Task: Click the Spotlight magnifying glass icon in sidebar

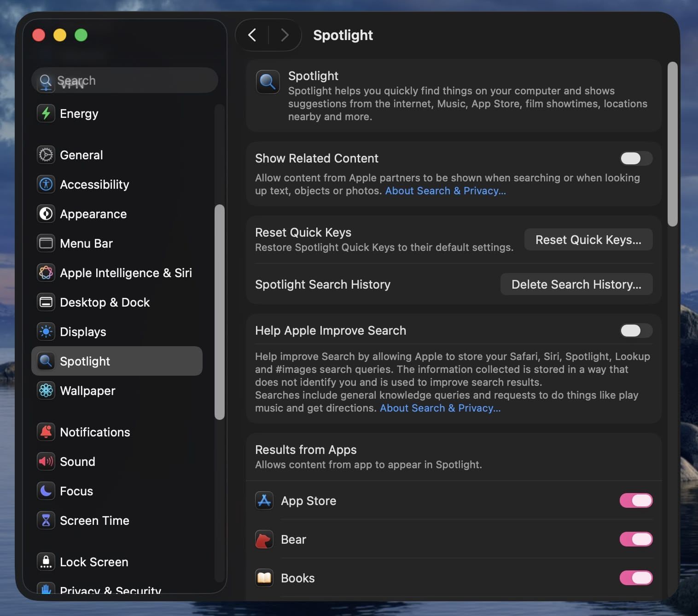Action: coord(46,361)
